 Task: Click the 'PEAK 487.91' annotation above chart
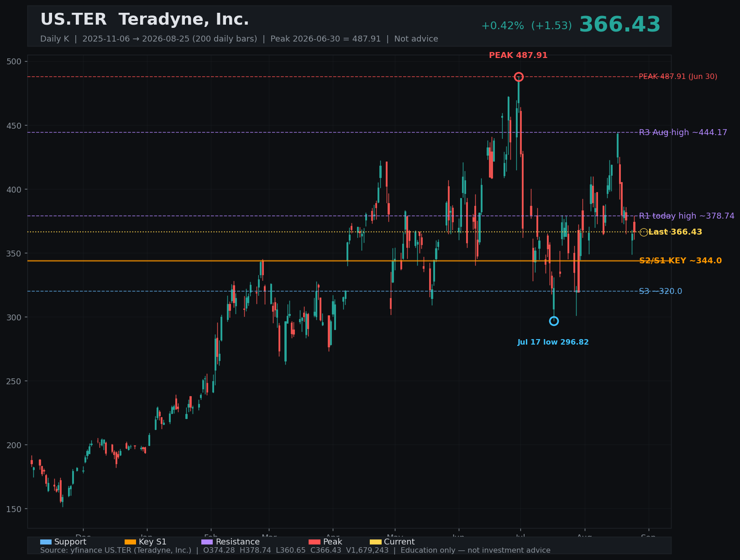point(518,55)
